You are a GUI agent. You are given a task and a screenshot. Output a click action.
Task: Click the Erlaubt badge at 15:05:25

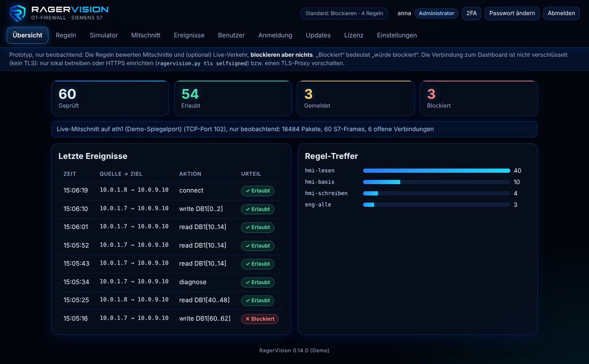click(258, 300)
